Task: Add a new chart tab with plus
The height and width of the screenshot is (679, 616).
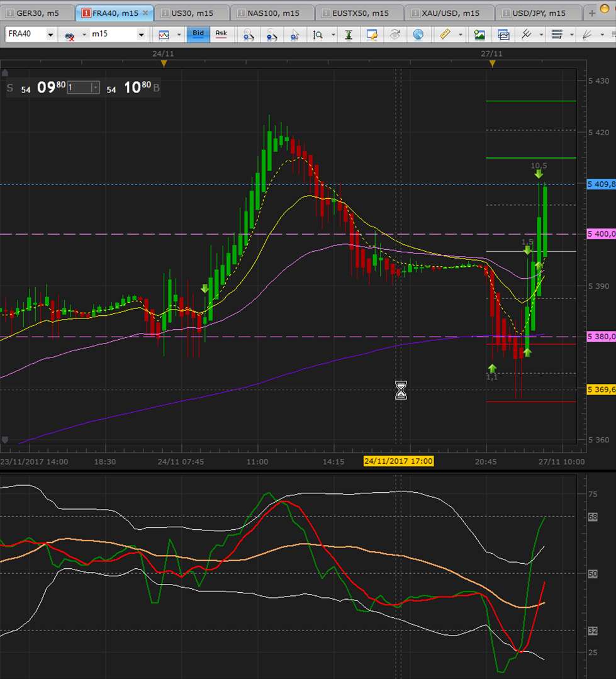Action: (591, 13)
